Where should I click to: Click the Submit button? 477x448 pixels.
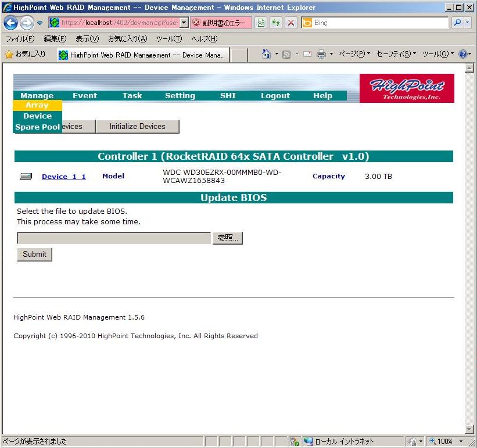tap(34, 255)
